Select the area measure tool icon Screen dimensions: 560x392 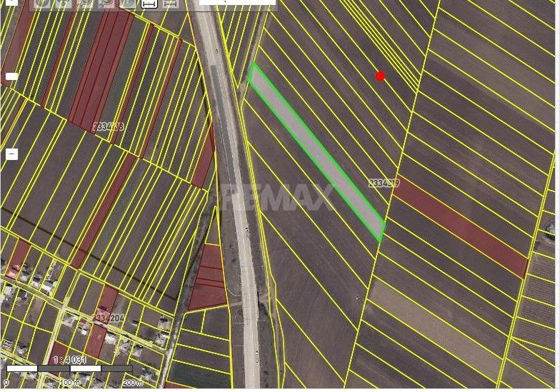pyautogui.click(x=171, y=3)
